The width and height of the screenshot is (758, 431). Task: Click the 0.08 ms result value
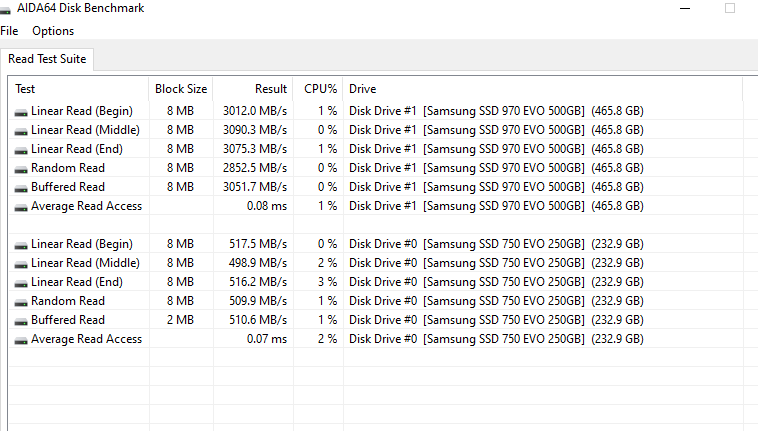pyautogui.click(x=267, y=206)
